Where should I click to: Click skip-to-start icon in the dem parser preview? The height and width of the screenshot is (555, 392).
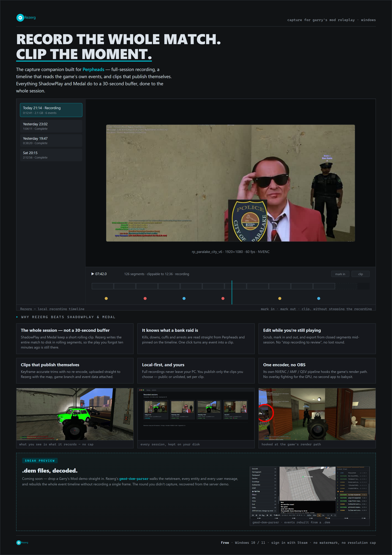click(253, 515)
